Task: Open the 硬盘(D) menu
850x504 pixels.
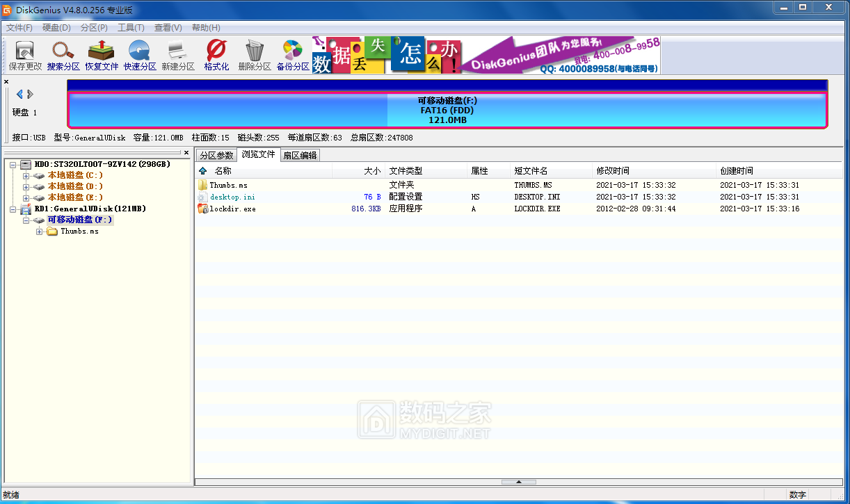Action: click(56, 28)
